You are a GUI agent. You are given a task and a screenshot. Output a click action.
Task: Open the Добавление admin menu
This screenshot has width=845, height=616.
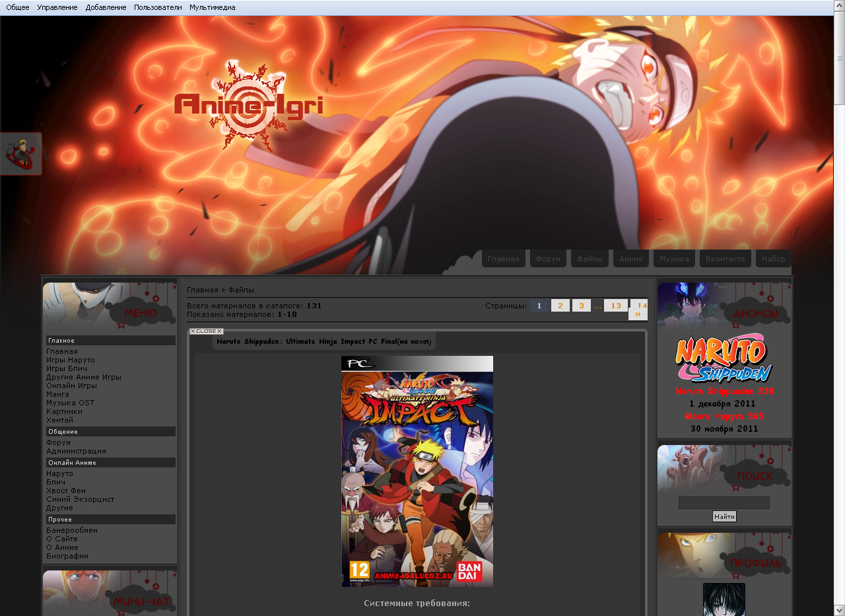point(106,7)
